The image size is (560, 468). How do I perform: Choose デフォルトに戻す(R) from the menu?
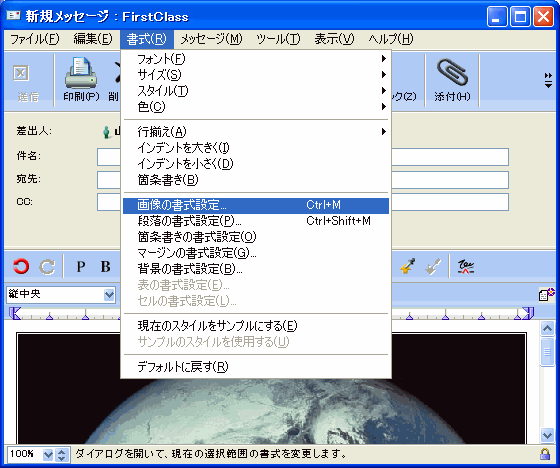256,367
